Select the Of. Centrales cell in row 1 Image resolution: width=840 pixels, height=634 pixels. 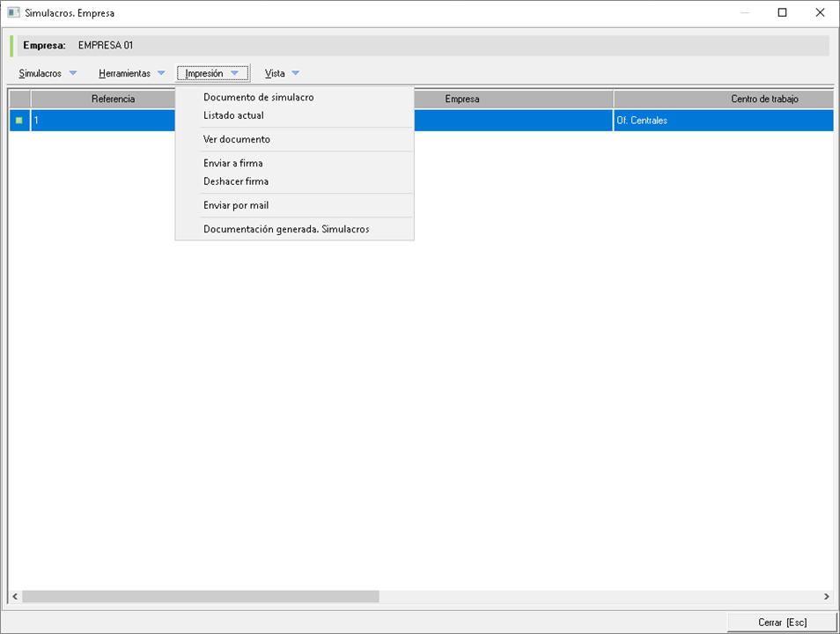722,120
